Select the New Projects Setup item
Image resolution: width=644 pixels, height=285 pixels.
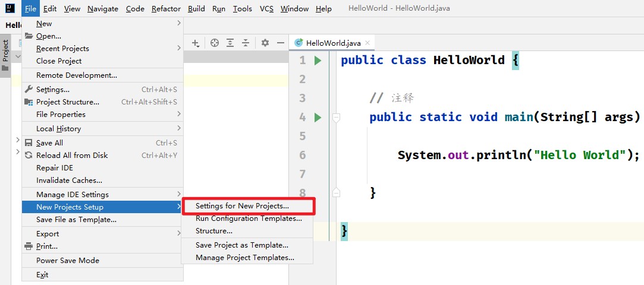click(102, 207)
